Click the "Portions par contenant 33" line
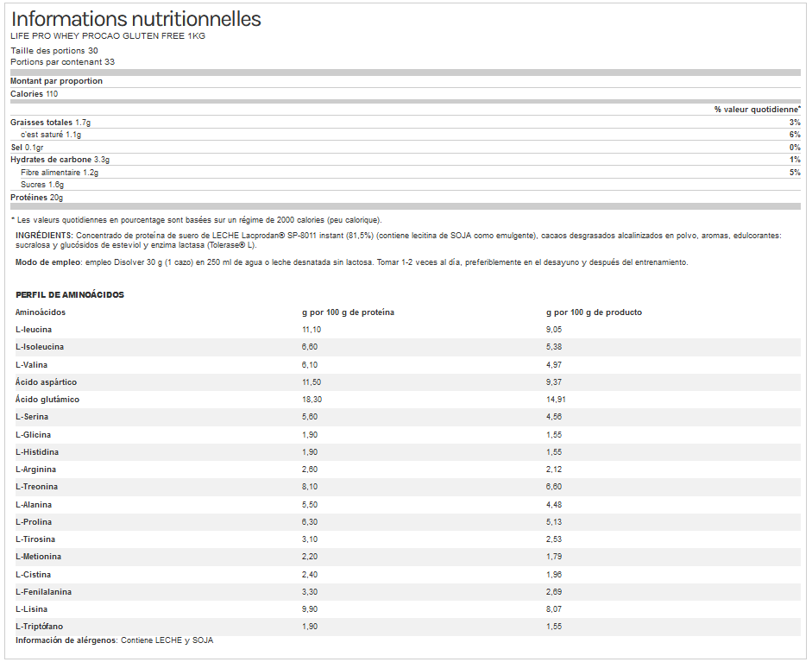The width and height of the screenshot is (812, 662). [x=62, y=62]
